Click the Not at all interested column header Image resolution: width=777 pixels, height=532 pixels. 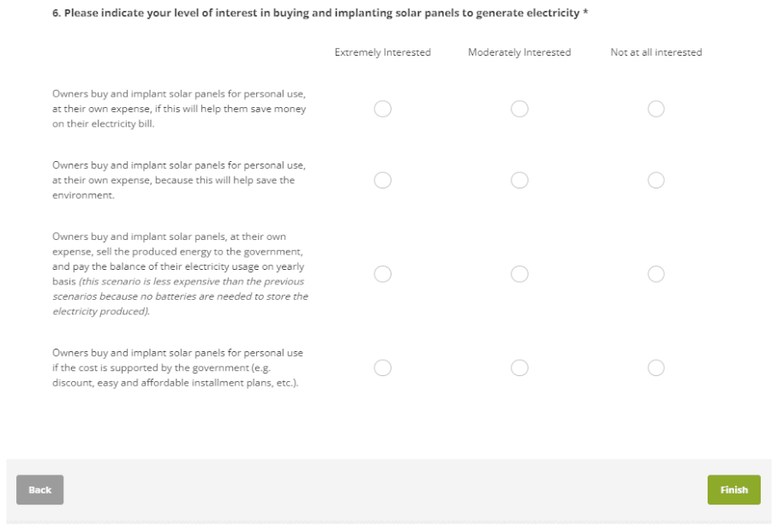pos(656,52)
